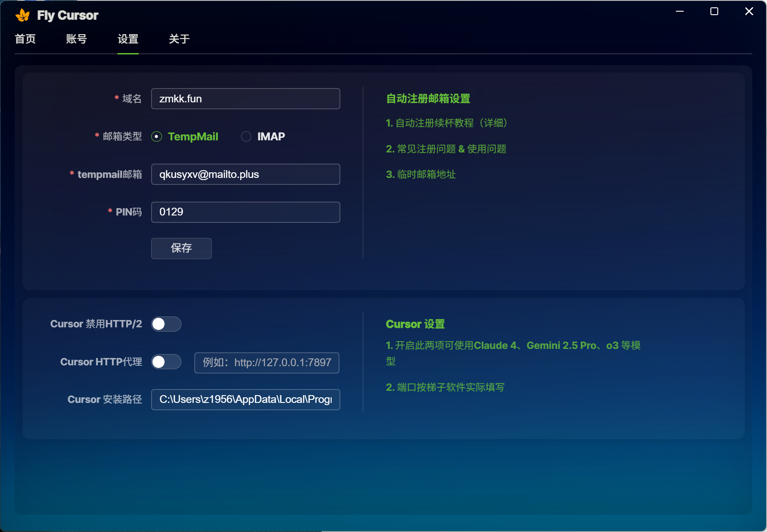This screenshot has height=532, width=767.
Task: Switch to the 账号 tab
Action: click(x=76, y=39)
